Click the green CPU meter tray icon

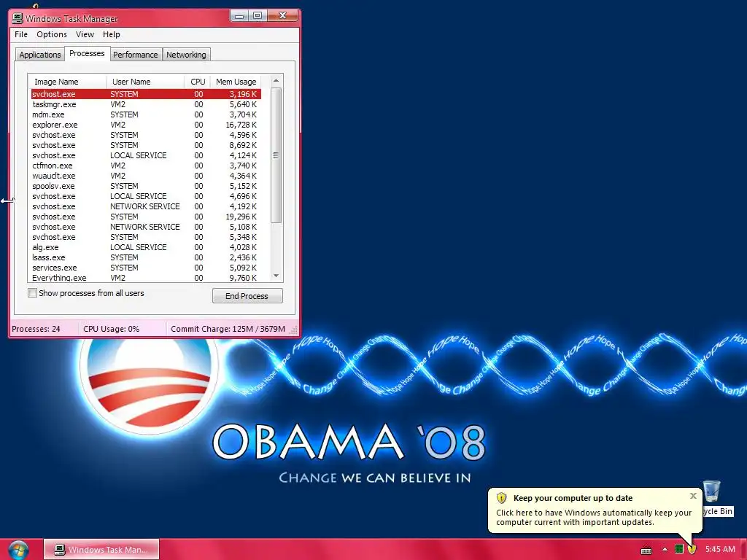[679, 549]
